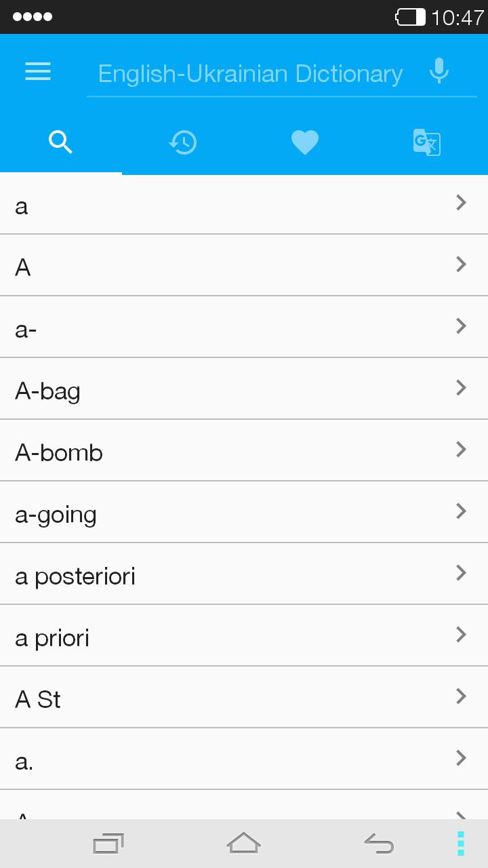
Task: Tap the three-dot overflow menu icon
Action: [x=460, y=843]
